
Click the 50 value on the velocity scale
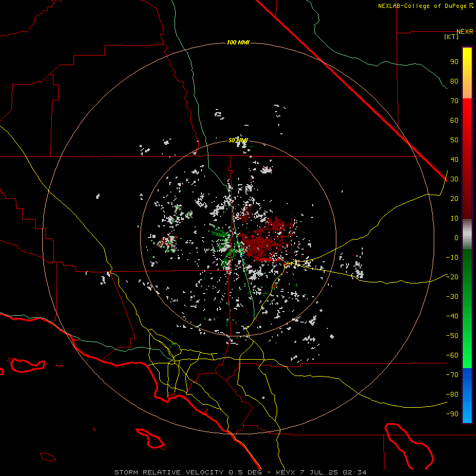(454, 140)
